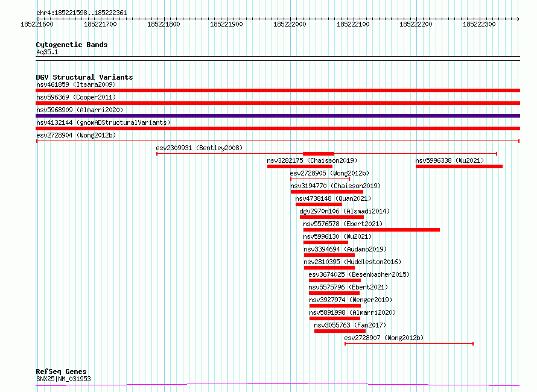The height and width of the screenshot is (392, 537).
Task: Click nsv3927974 (Wenger2019) variant label
Action: [x=351, y=300]
